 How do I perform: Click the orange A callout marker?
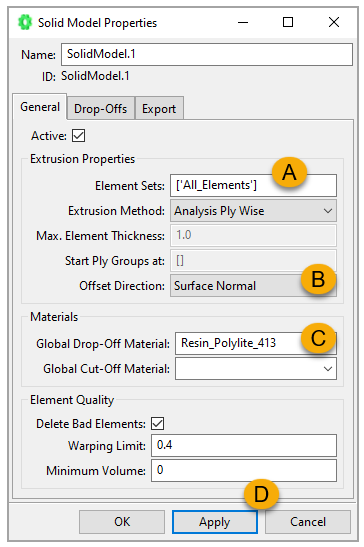tap(289, 172)
